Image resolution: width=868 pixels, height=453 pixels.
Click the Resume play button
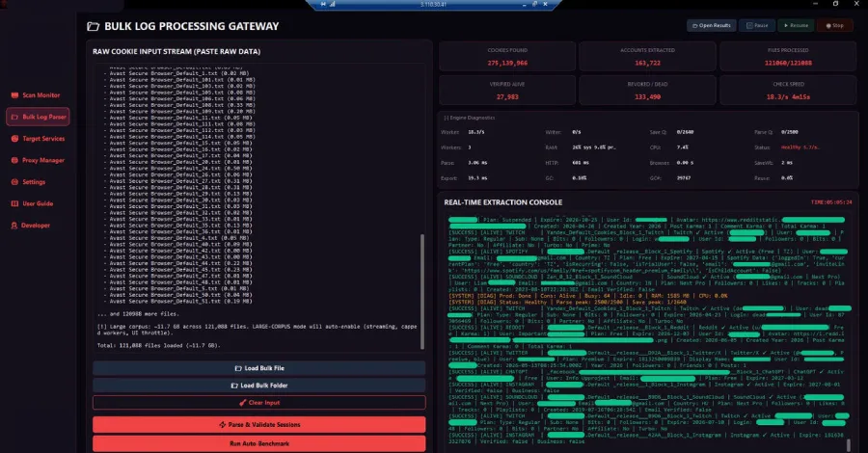(x=796, y=25)
